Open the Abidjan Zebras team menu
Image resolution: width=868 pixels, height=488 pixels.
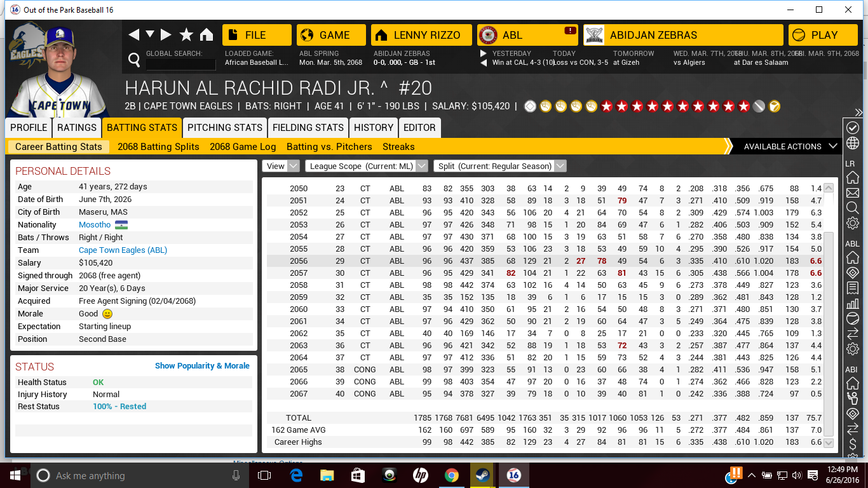(683, 35)
